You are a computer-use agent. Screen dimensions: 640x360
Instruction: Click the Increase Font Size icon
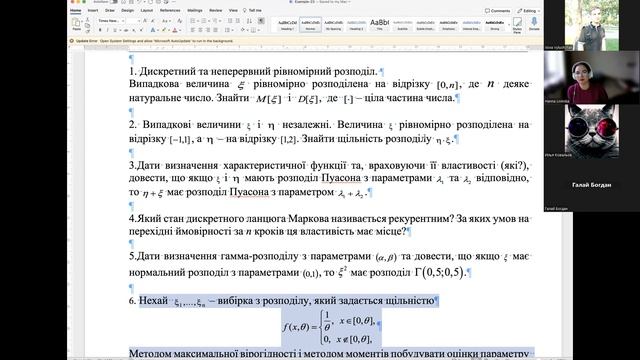click(144, 20)
